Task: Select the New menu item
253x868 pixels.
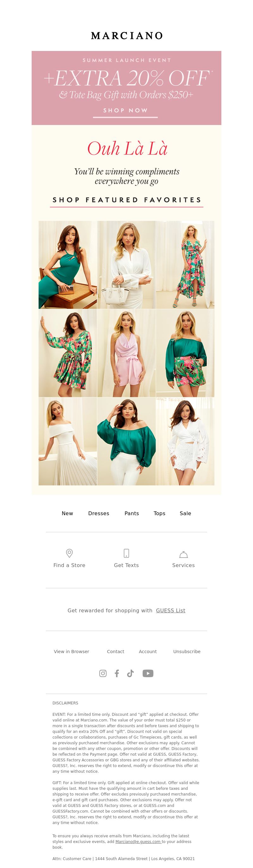Action: point(67,513)
